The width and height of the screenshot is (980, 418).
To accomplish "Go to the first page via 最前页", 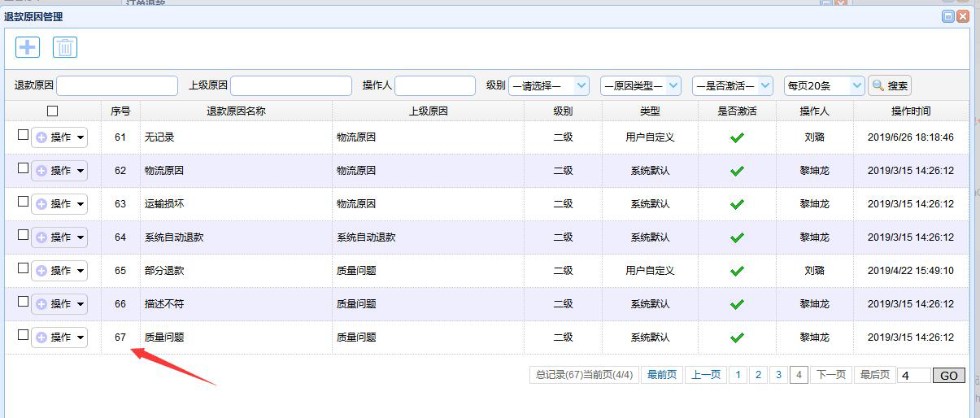I will point(662,375).
